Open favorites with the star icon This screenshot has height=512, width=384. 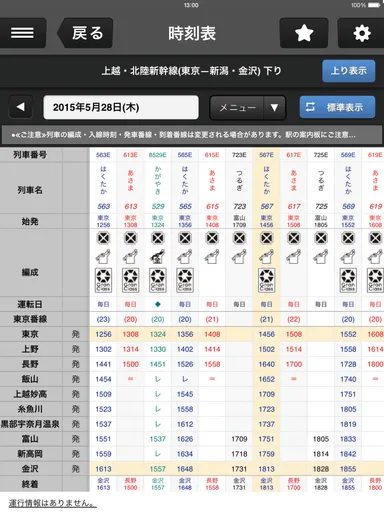pos(304,33)
